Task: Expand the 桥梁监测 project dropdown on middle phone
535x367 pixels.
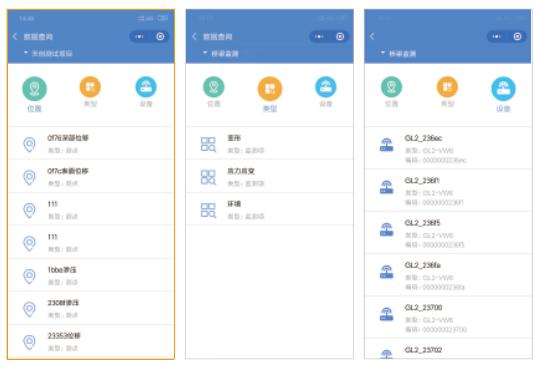Action: 221,53
